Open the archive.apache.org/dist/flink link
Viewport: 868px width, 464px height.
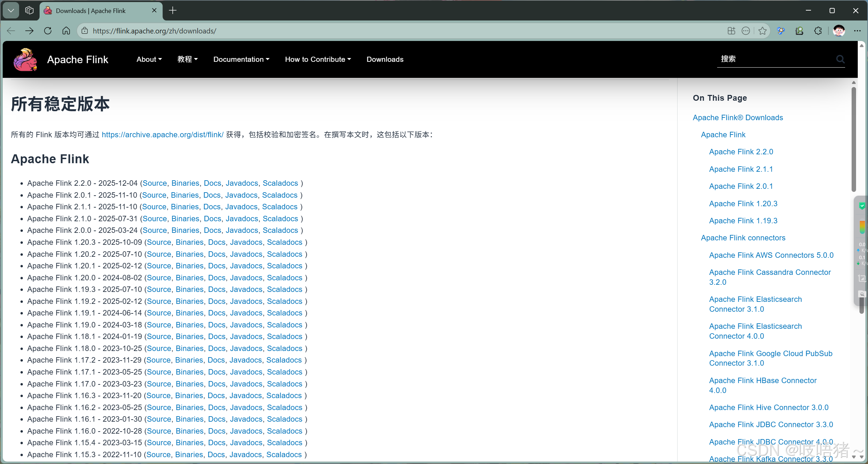pos(162,135)
